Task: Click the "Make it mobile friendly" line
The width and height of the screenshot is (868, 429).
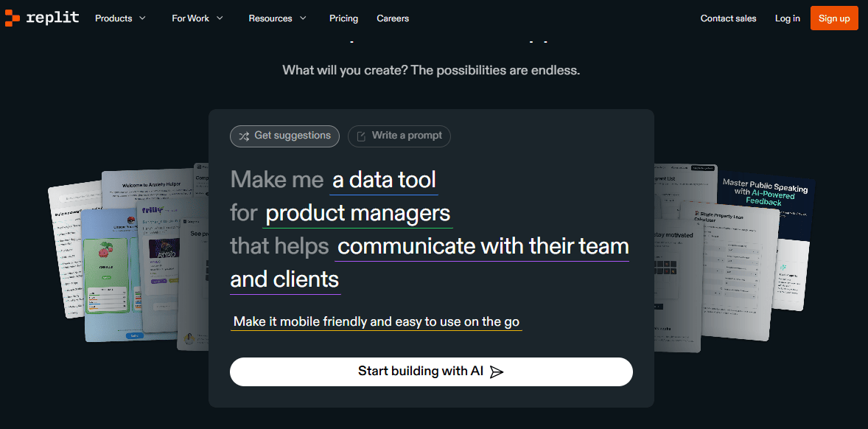Action: coord(376,322)
